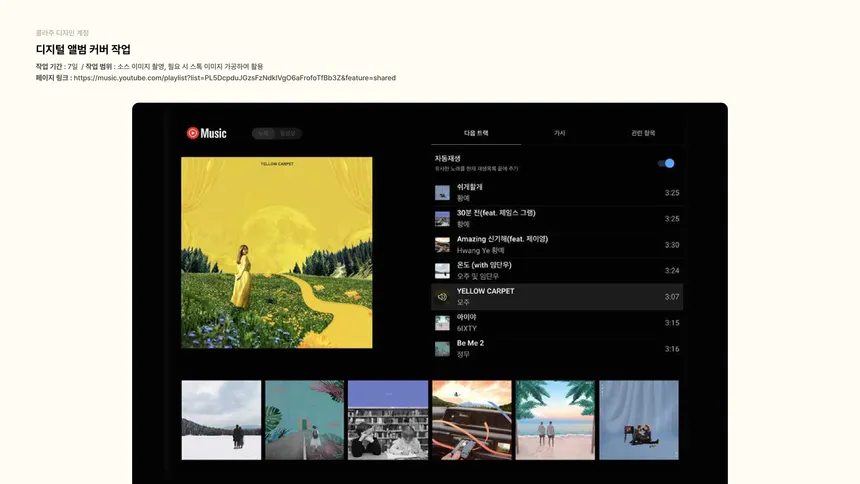This screenshot has width=860, height=484.
Task: Select the track 30분 전(feat. 제임스 그램)
Action: pos(496,213)
